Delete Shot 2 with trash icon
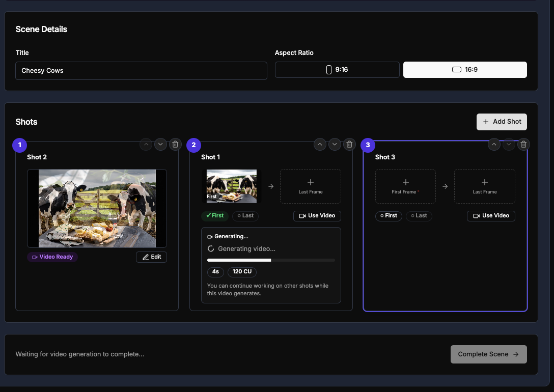Image resolution: width=554 pixels, height=392 pixels. (175, 145)
